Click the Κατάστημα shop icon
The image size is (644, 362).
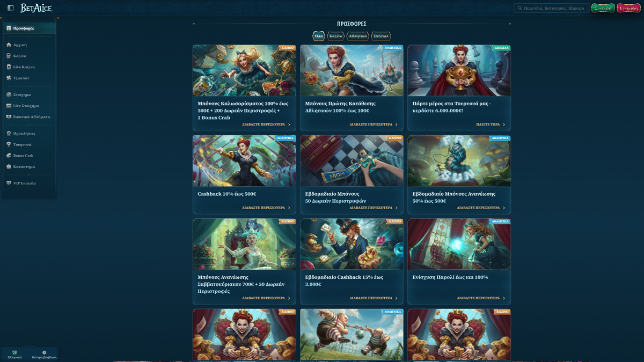coord(9,166)
